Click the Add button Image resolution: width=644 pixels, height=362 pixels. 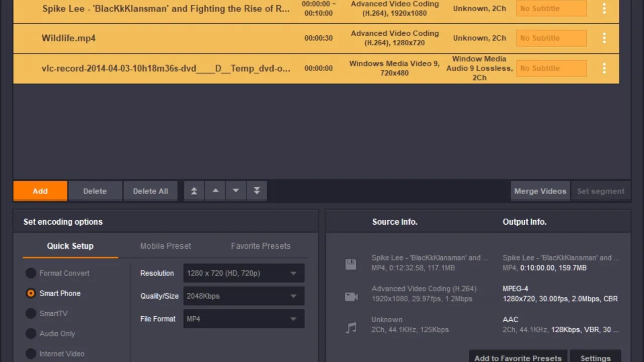pos(40,191)
